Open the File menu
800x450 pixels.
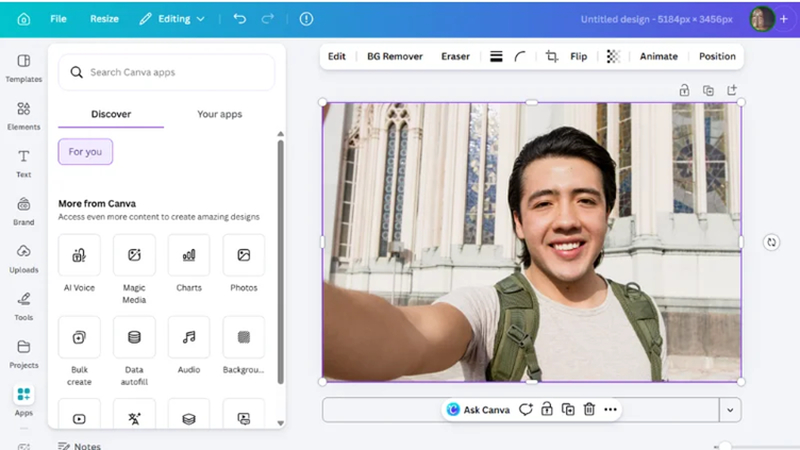(x=58, y=19)
